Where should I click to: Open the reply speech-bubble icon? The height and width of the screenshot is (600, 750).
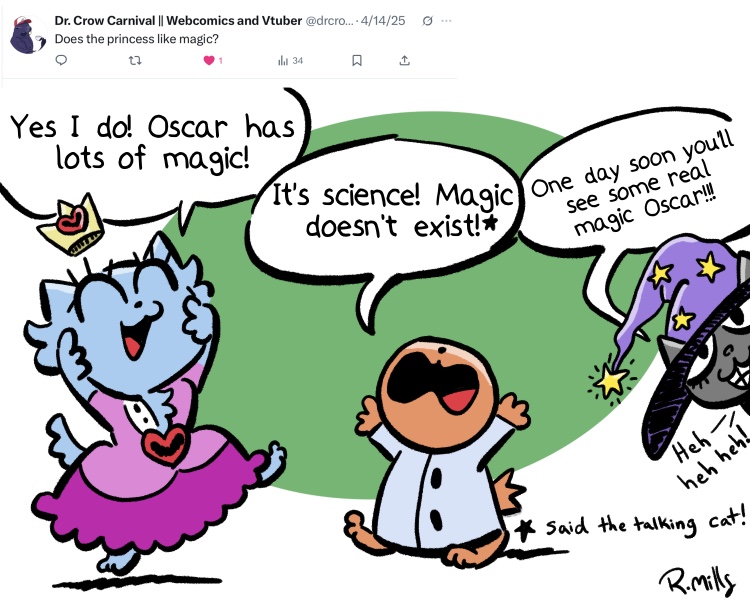(x=61, y=60)
